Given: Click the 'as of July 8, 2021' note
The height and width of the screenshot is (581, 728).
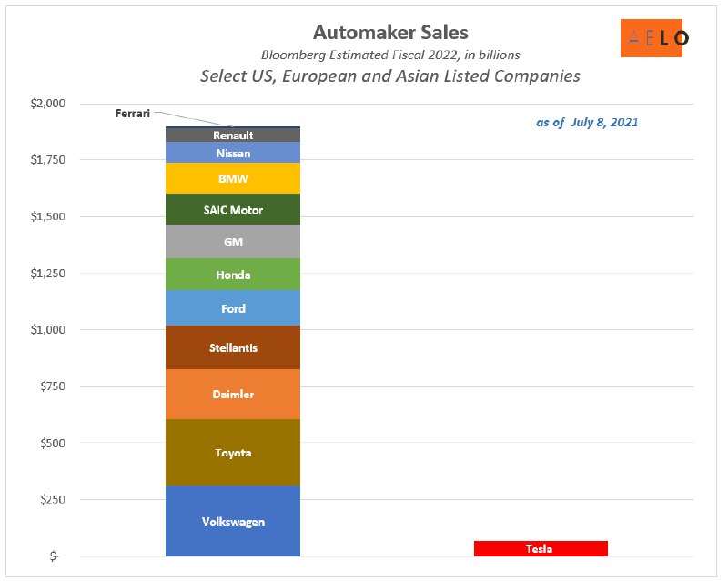Looking at the screenshot, I should pyautogui.click(x=587, y=122).
